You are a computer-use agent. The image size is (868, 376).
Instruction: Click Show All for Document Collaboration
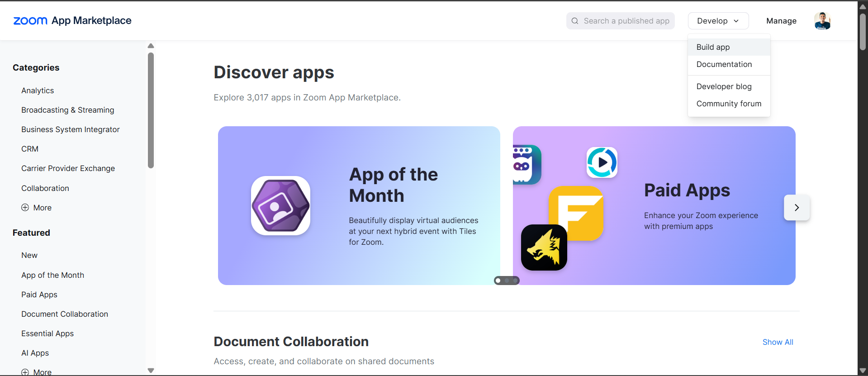[x=778, y=342]
